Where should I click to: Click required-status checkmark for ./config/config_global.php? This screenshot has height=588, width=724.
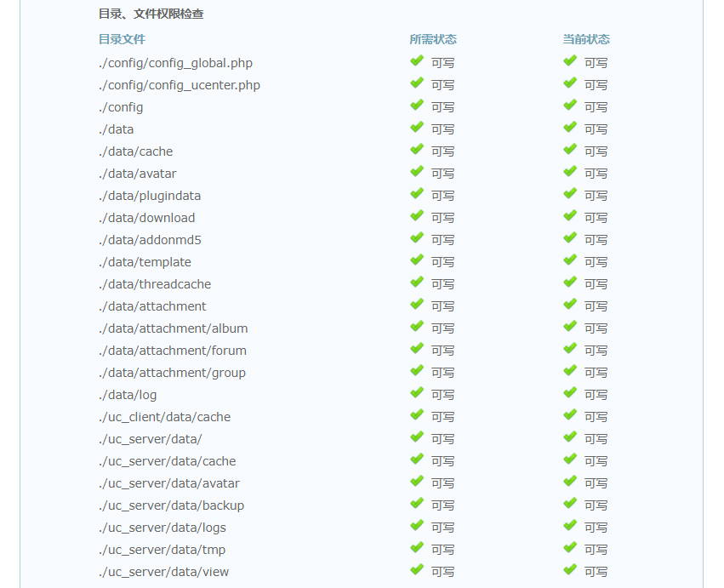417,61
